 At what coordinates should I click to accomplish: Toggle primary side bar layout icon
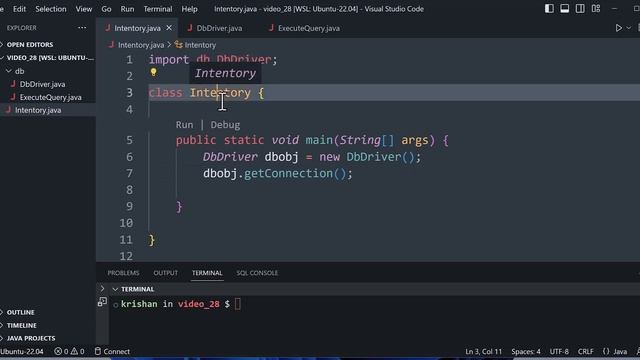(549, 9)
